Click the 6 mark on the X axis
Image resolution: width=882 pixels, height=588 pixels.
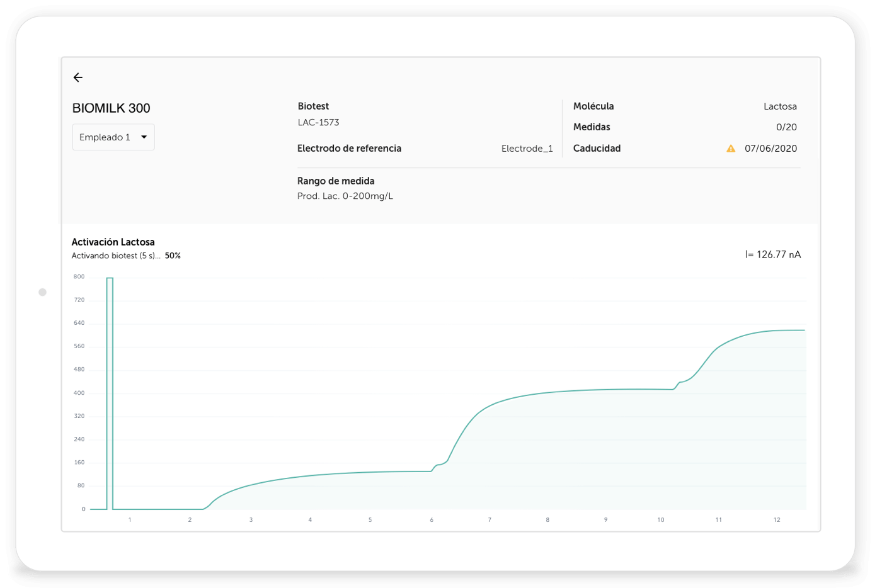(432, 520)
